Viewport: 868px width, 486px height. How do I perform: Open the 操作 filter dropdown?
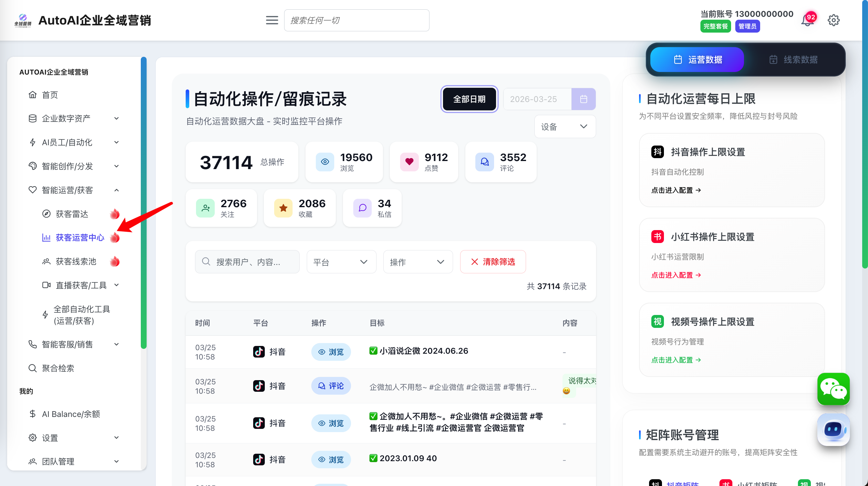[418, 262]
